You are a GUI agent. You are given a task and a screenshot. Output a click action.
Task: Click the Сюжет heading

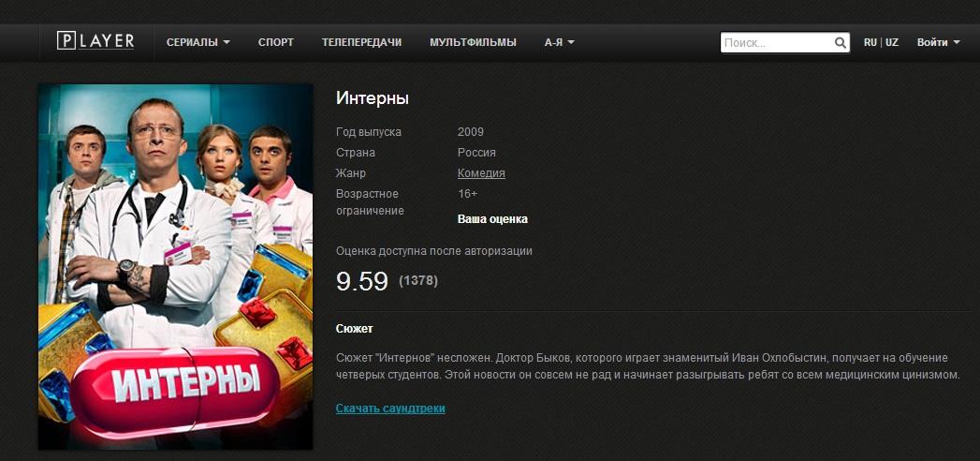tap(355, 329)
